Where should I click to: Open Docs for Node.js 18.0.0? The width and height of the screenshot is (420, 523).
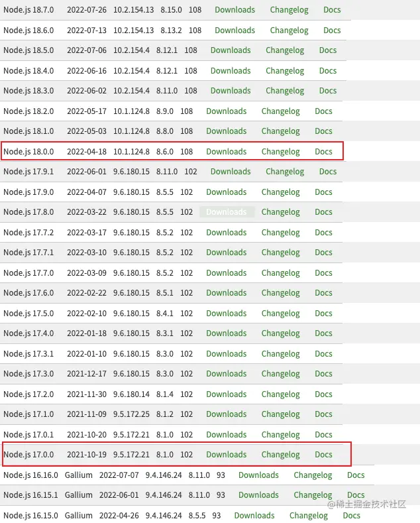[x=323, y=152]
